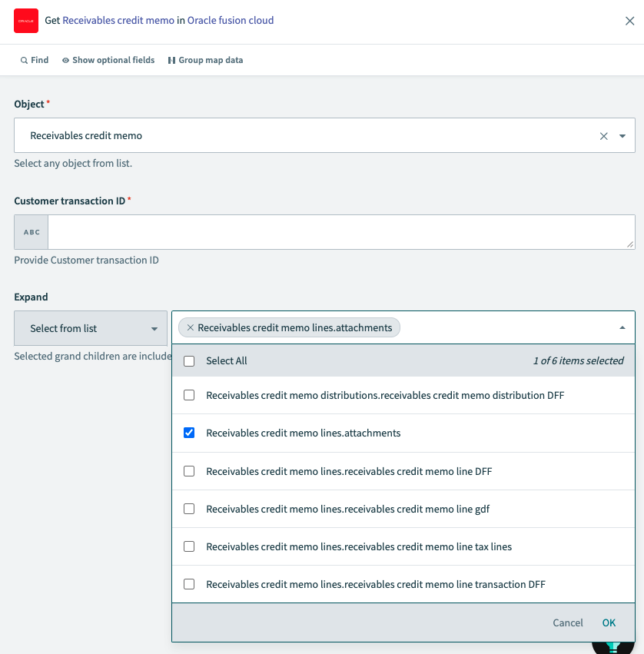The height and width of the screenshot is (654, 644).
Task: Clear the Object field using the X icon
Action: [x=604, y=135]
